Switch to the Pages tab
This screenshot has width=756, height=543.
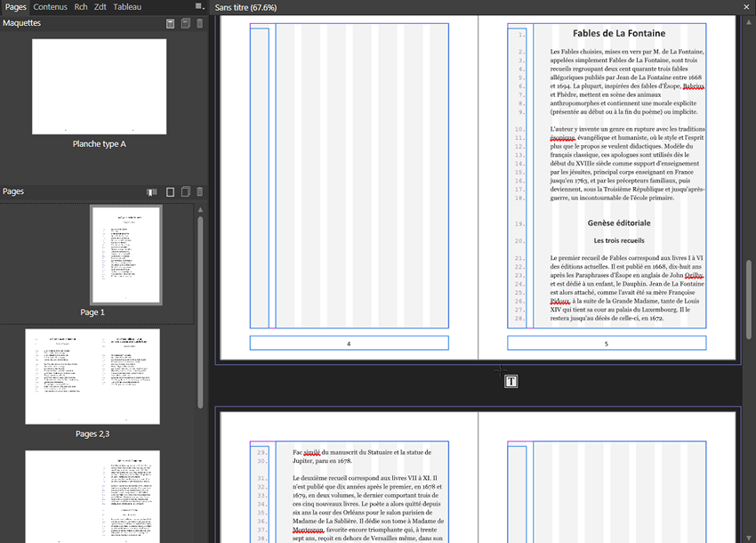click(x=15, y=7)
